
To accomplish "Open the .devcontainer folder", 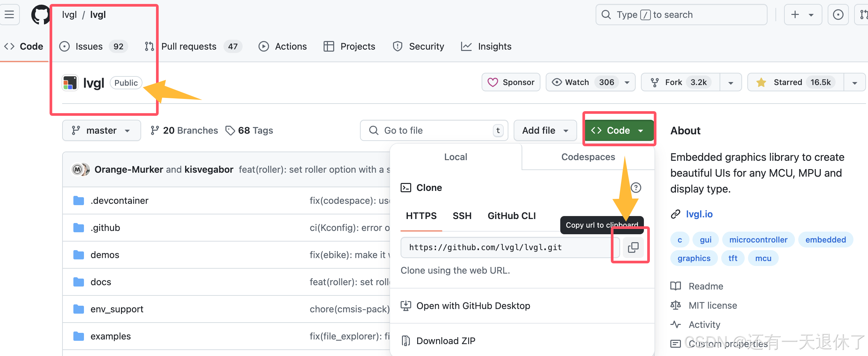I will pyautogui.click(x=119, y=200).
